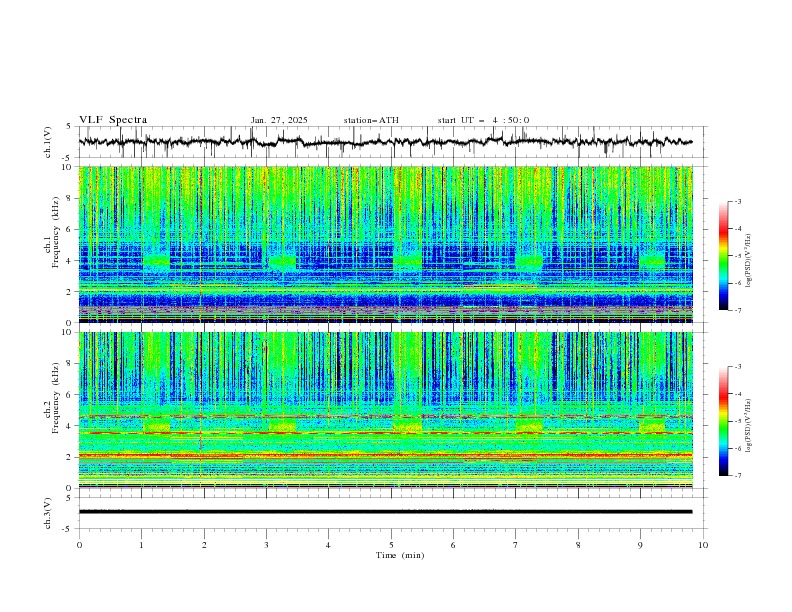This screenshot has width=792, height=612.
Task: Click time axis tick label '3'
Action: pos(266,545)
